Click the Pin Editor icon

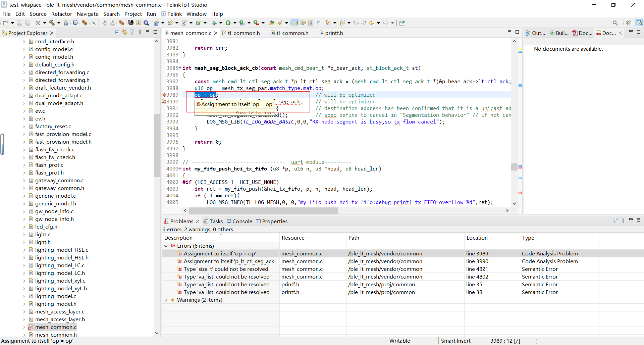point(402,23)
